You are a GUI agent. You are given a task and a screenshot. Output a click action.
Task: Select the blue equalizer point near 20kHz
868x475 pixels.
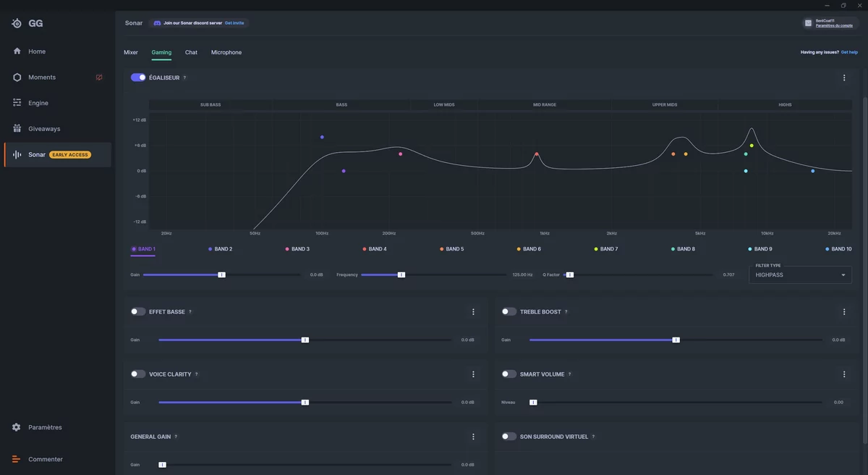click(x=813, y=171)
